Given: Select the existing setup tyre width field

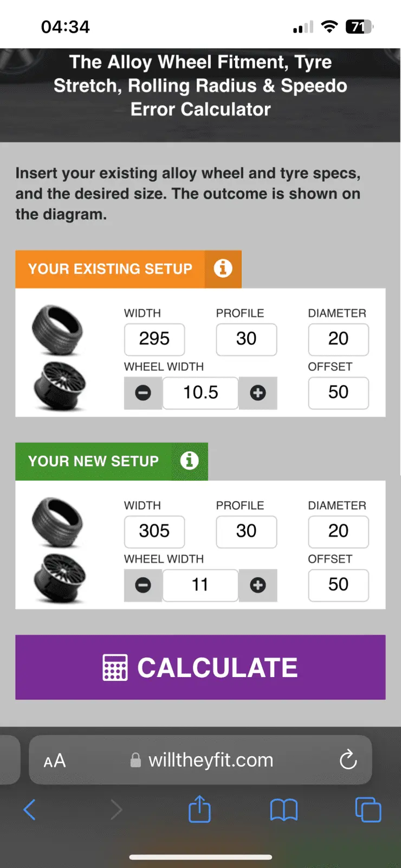Looking at the screenshot, I should 154,339.
